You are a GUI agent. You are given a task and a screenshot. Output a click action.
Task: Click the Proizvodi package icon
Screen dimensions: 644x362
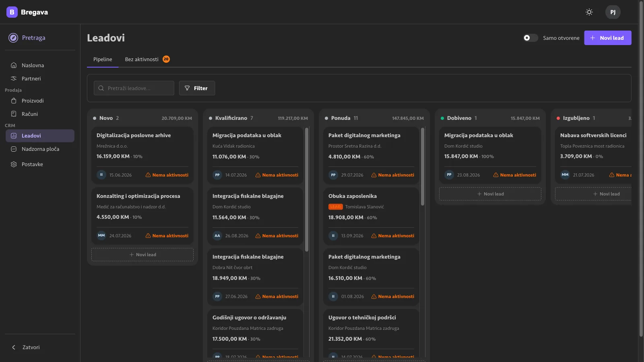pos(14,101)
